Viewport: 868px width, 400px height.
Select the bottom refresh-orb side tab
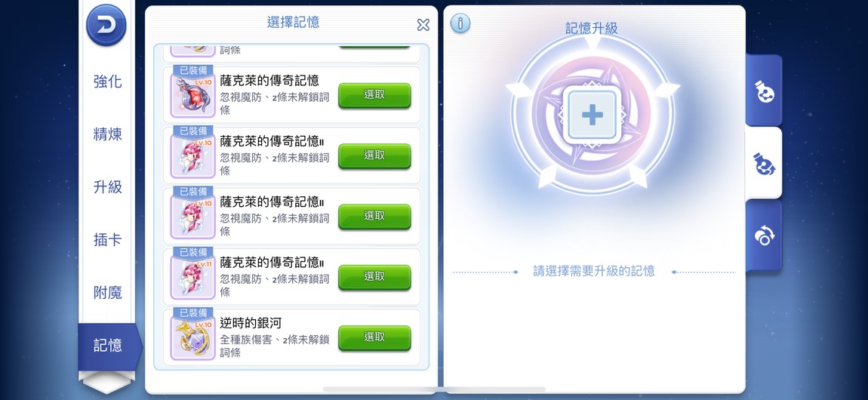point(764,236)
